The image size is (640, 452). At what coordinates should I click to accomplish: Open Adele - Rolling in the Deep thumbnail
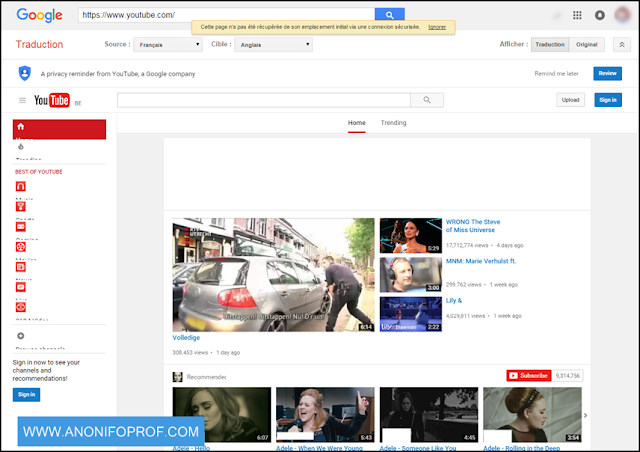click(532, 415)
